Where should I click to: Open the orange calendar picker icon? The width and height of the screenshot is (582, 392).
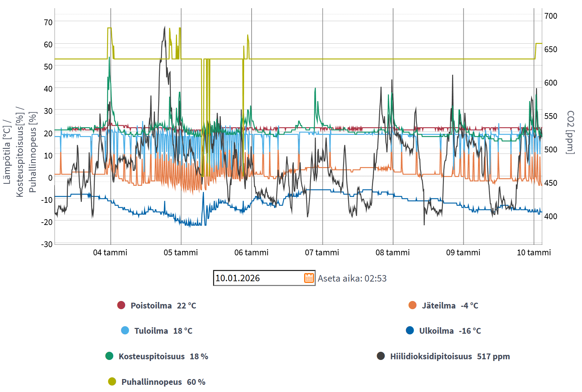[x=309, y=278]
